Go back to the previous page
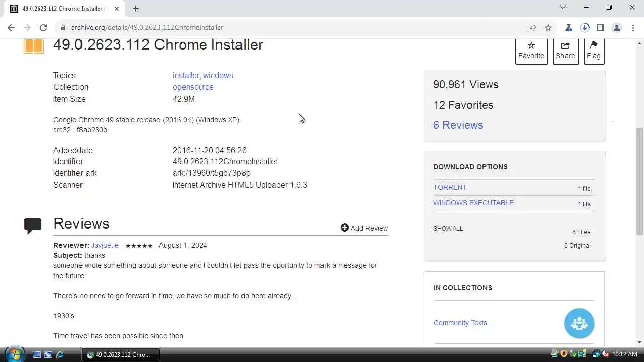 click(11, 28)
